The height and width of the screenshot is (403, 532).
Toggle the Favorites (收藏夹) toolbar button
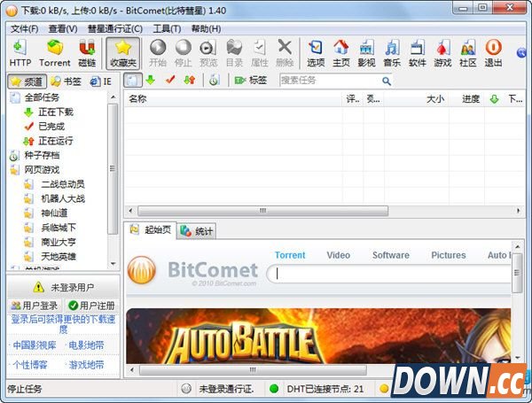[122, 52]
